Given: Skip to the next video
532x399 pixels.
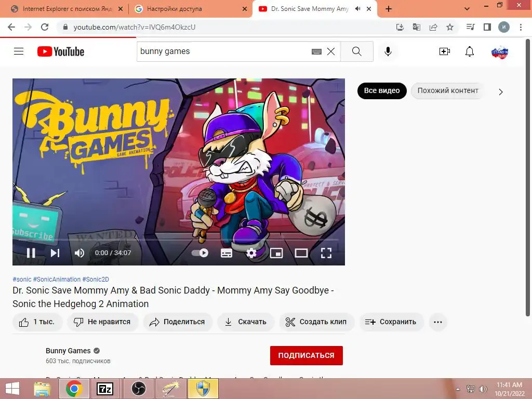Looking at the screenshot, I should coord(55,253).
